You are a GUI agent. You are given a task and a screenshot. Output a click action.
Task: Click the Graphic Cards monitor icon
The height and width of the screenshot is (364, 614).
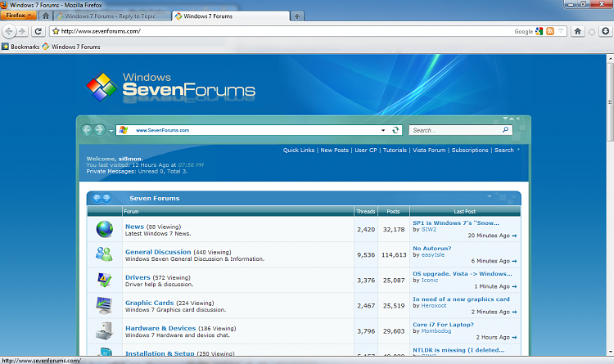104,306
